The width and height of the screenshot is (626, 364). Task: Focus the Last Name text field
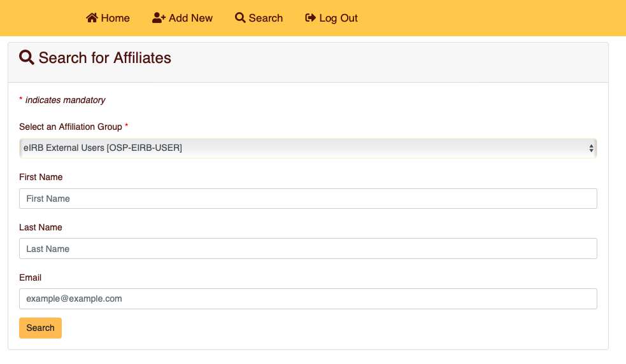pyautogui.click(x=308, y=249)
